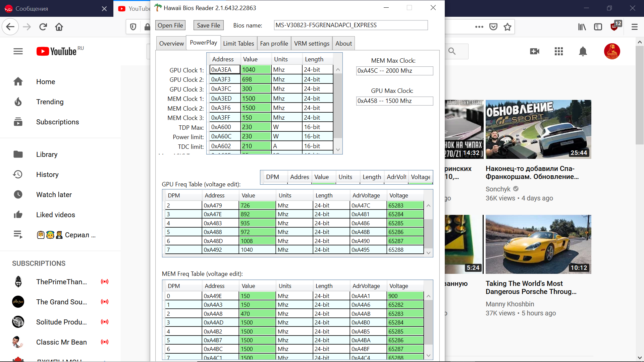Click the Bios name text field
644x362 pixels.
point(351,25)
